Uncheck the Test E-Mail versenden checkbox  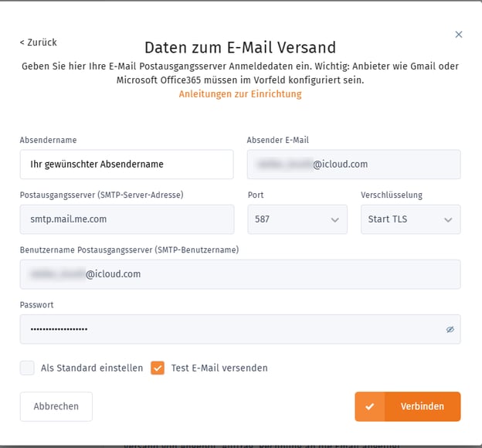pos(158,368)
